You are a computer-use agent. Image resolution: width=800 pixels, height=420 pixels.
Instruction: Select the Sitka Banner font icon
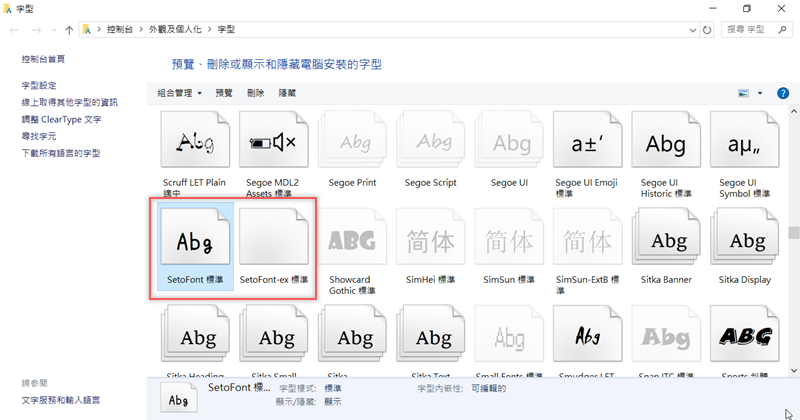[x=666, y=237]
